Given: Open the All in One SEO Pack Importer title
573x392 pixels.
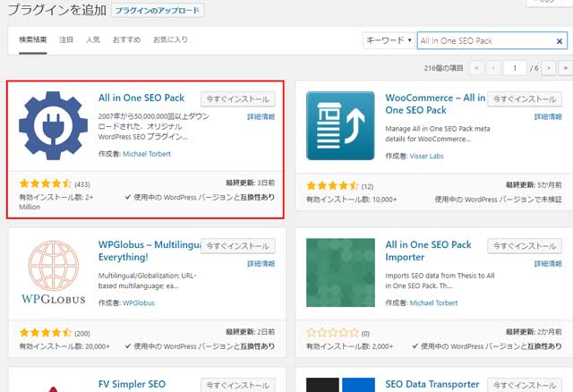Looking at the screenshot, I should tap(428, 251).
